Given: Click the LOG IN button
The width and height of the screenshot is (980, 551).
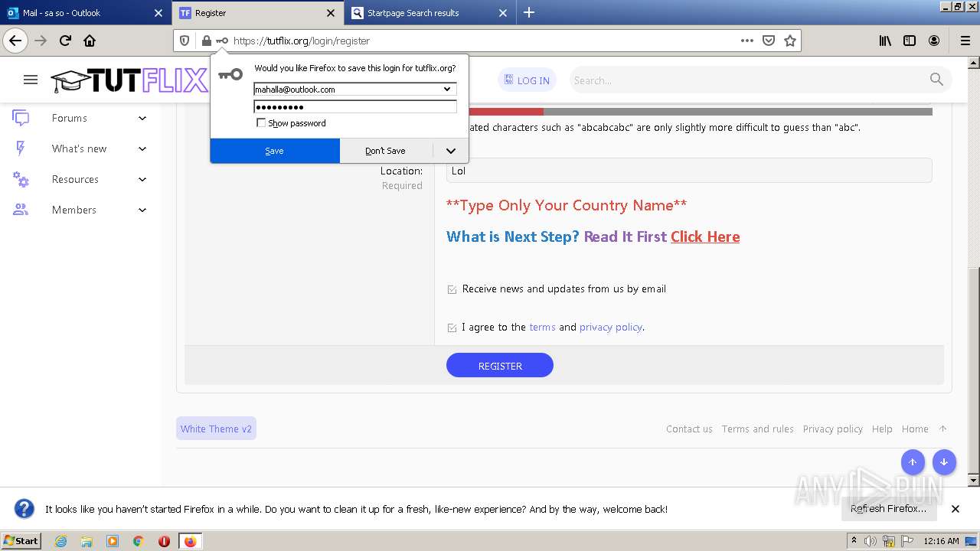Looking at the screenshot, I should 527,80.
